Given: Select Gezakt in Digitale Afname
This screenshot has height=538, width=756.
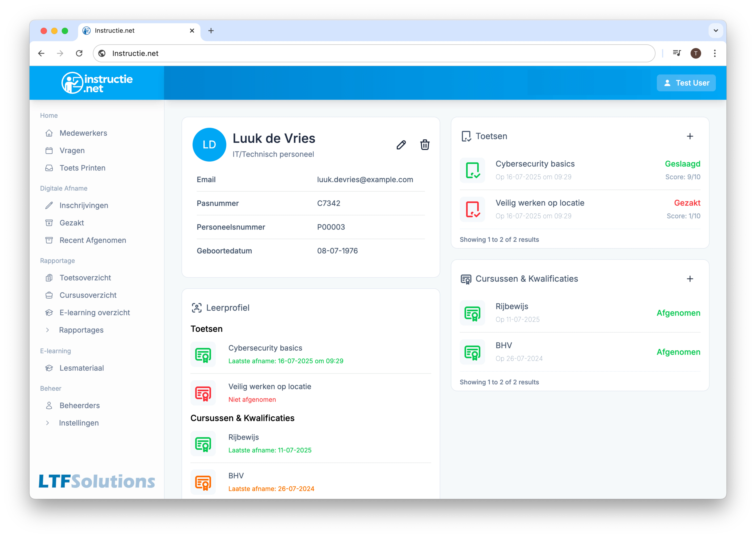Looking at the screenshot, I should click(72, 223).
